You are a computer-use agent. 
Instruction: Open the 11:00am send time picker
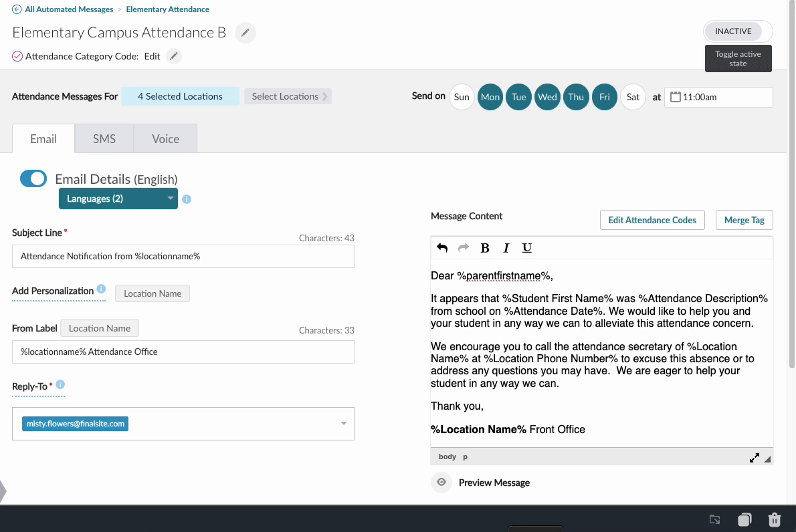(x=718, y=97)
